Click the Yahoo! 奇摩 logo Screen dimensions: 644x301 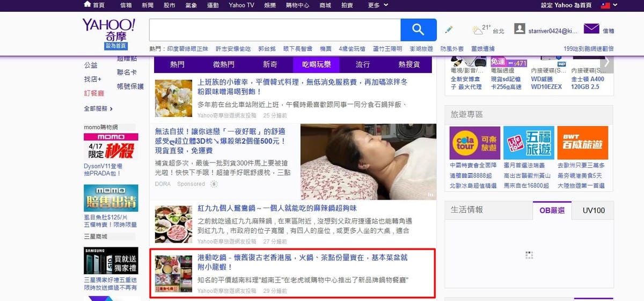(109, 29)
